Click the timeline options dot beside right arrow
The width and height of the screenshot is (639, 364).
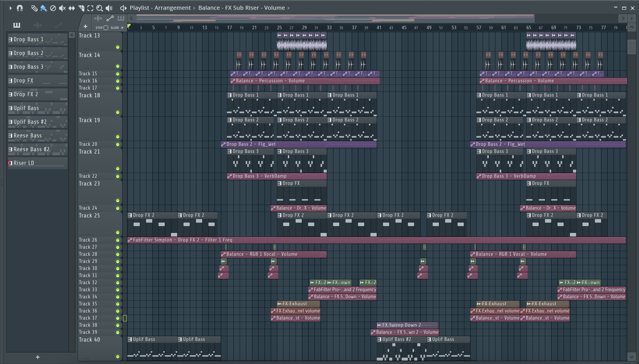[x=632, y=18]
